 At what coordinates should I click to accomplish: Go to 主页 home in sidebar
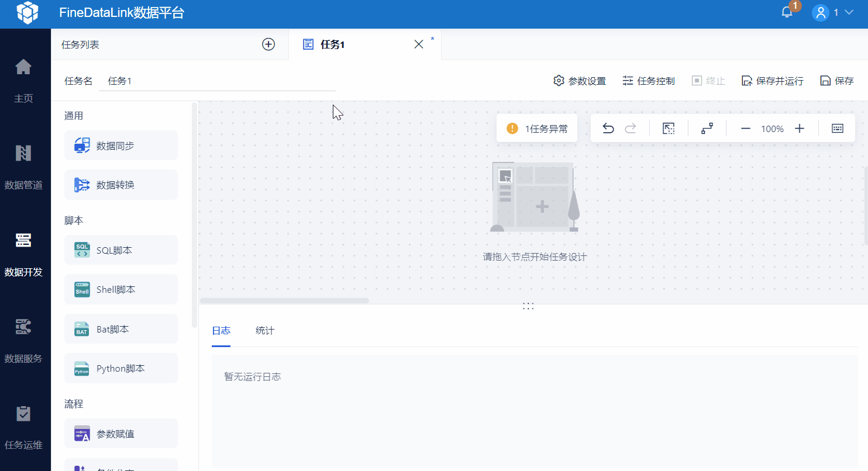coord(23,81)
